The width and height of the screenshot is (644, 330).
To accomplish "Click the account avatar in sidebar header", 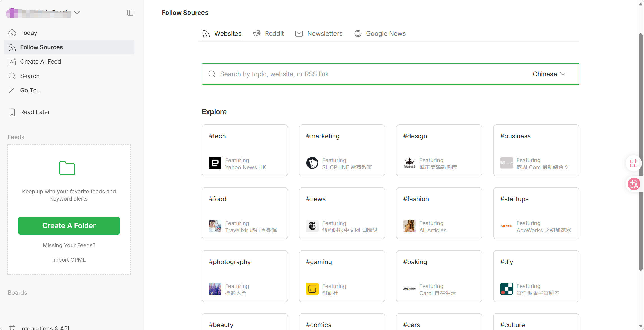I will [x=12, y=13].
